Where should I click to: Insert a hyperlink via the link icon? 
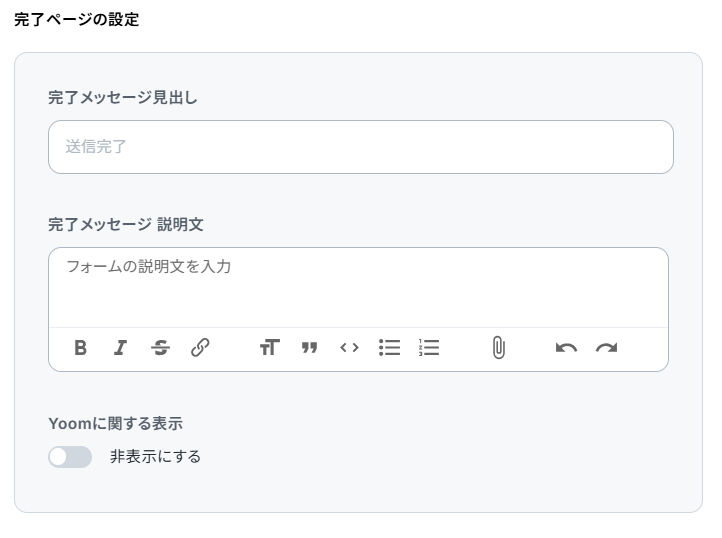[200, 348]
